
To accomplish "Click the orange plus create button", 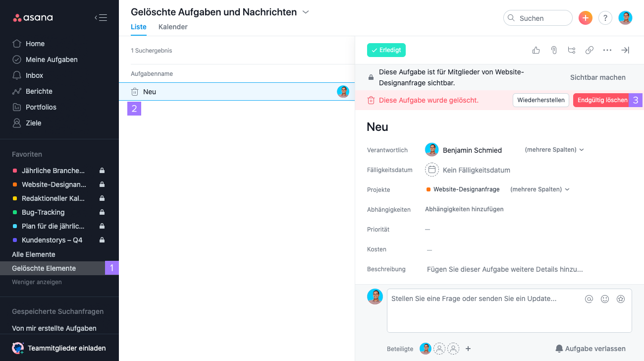I will pyautogui.click(x=586, y=18).
